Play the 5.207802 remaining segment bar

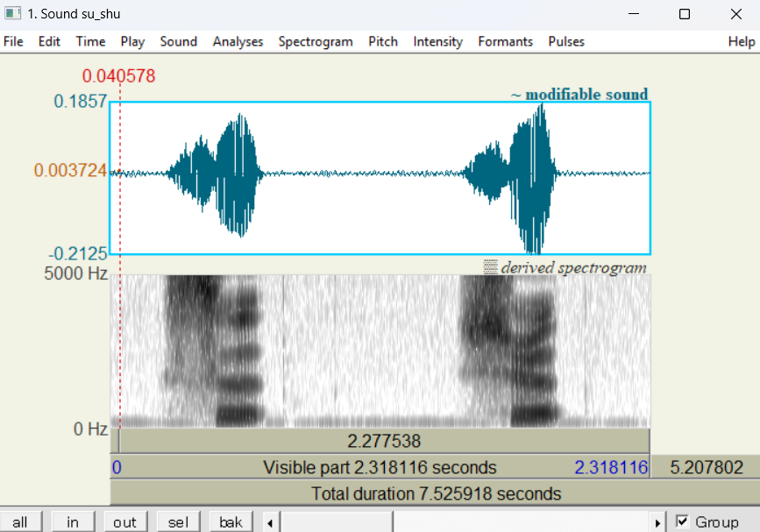[707, 467]
